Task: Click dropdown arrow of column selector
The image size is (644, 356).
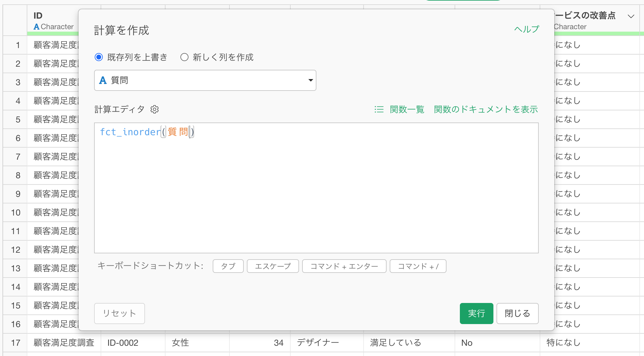Action: 310,80
